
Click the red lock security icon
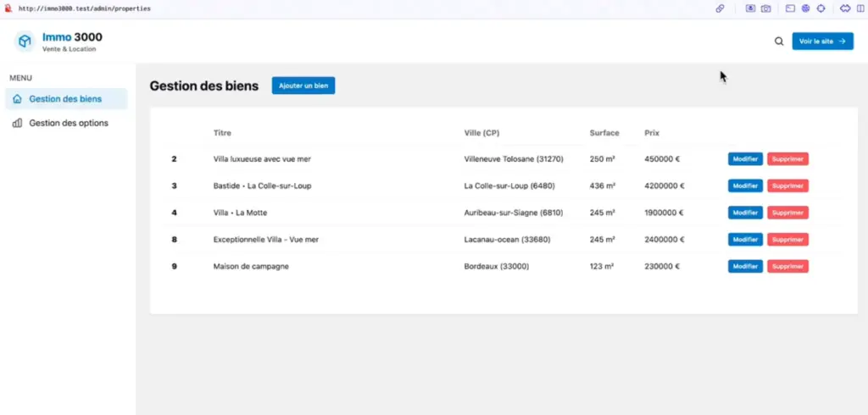coord(8,8)
